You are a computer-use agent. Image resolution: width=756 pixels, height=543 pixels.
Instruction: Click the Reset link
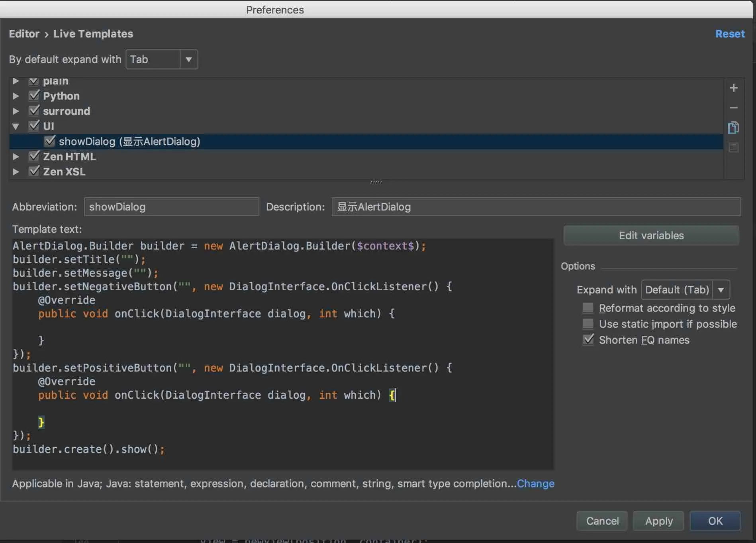click(730, 34)
